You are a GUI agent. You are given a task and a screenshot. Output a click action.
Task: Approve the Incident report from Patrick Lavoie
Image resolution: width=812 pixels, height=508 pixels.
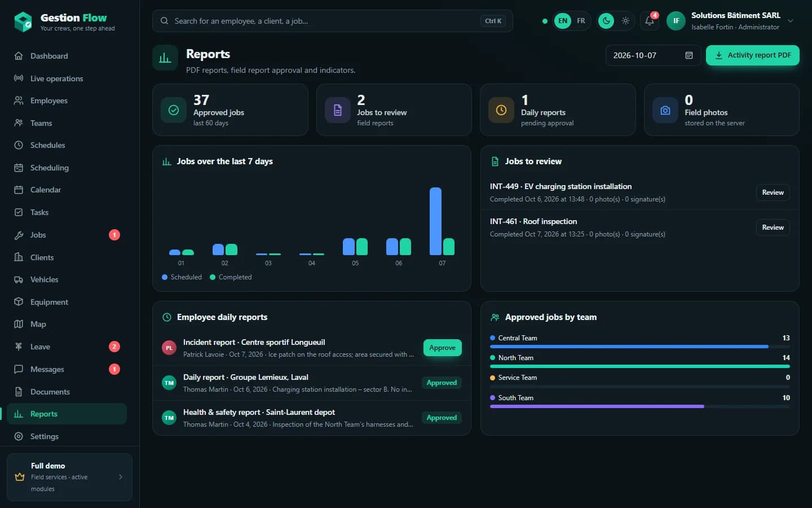pyautogui.click(x=442, y=348)
